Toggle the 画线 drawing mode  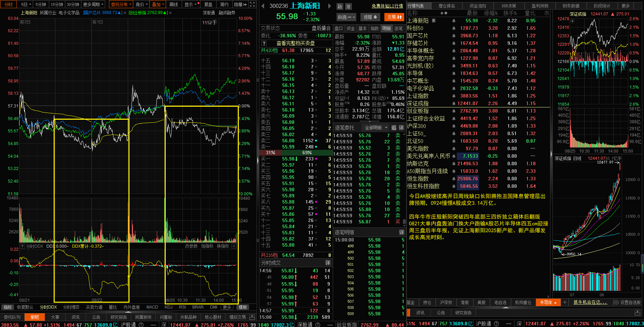click(x=174, y=4)
